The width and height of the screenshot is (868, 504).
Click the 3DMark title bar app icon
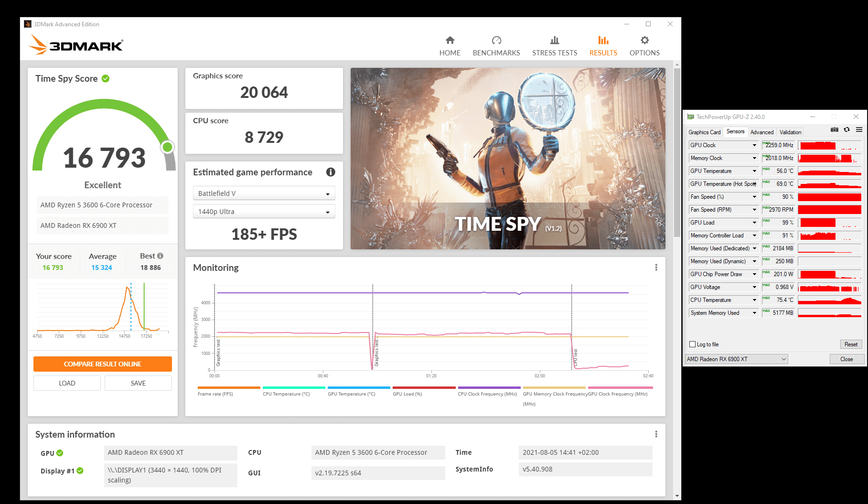pos(28,24)
